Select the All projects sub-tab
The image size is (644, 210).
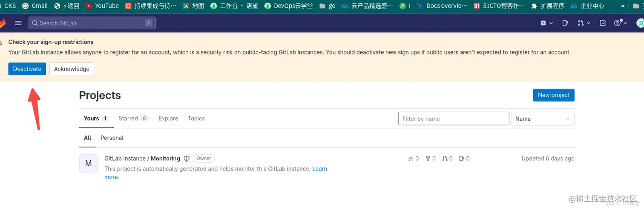[x=87, y=138]
